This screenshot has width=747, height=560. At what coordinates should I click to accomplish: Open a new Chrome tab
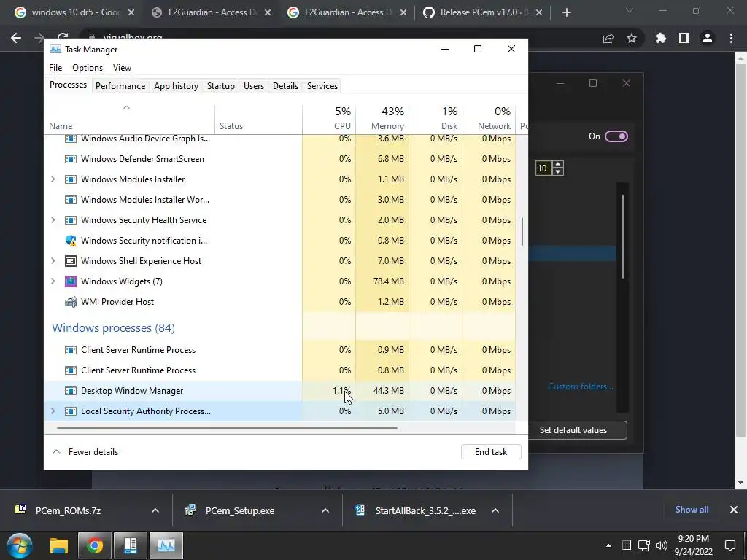[566, 12]
